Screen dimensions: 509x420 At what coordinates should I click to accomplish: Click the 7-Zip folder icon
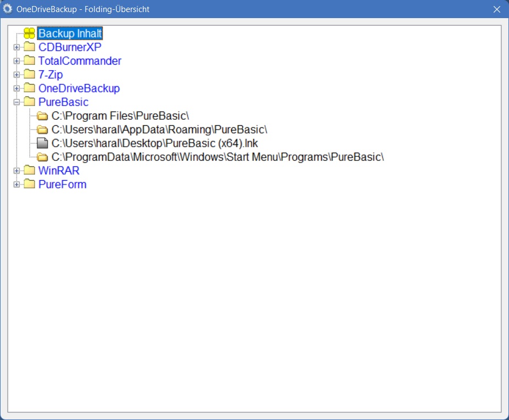30,74
